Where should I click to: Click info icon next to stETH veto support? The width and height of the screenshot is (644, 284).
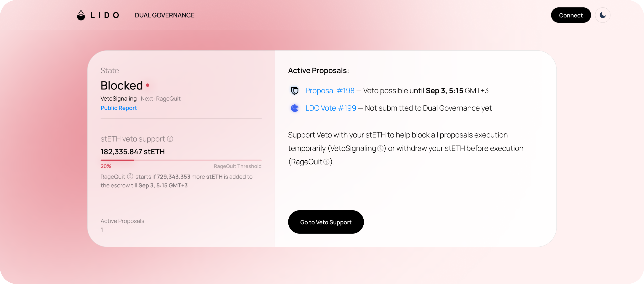coord(170,139)
